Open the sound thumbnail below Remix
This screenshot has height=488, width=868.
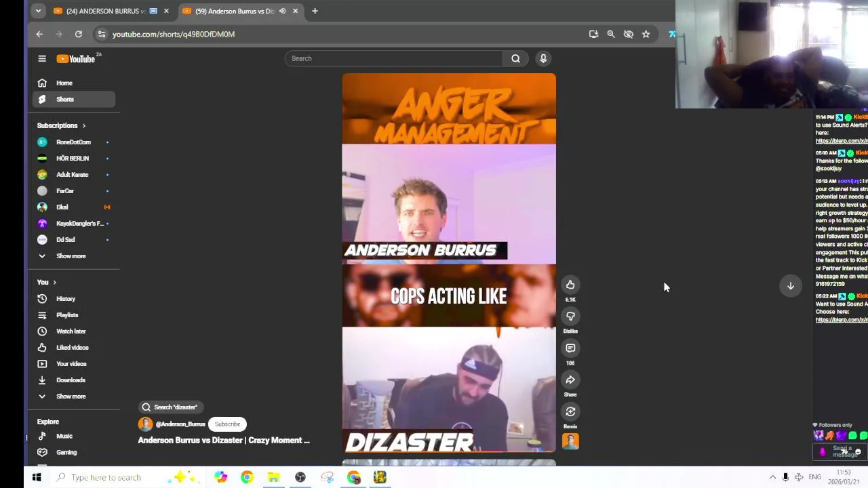tap(570, 441)
